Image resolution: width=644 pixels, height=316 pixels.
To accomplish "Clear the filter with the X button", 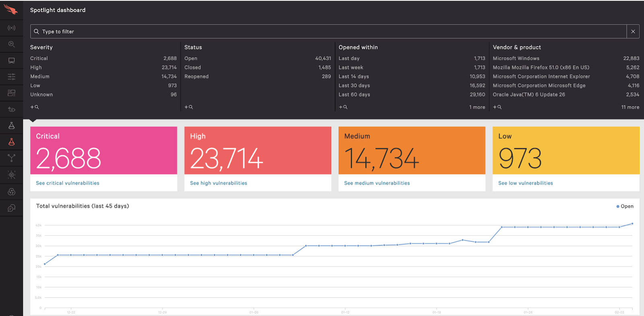I will pyautogui.click(x=633, y=31).
